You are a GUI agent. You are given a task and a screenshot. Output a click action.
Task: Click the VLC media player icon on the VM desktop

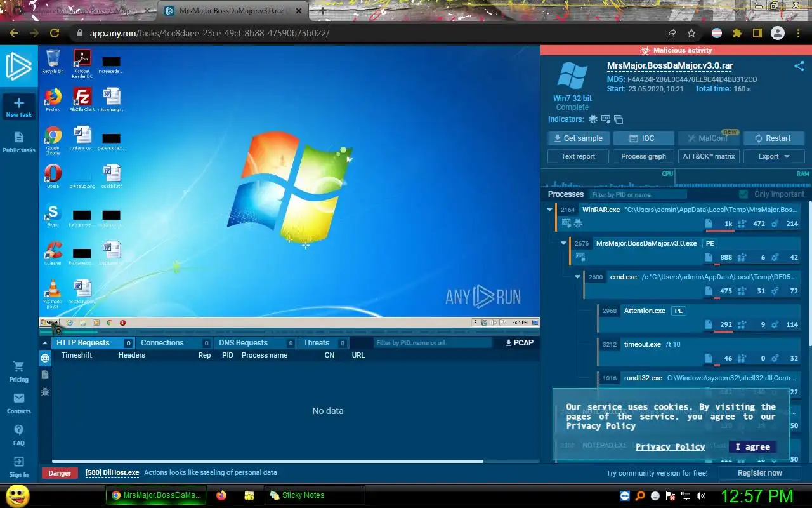pyautogui.click(x=53, y=293)
